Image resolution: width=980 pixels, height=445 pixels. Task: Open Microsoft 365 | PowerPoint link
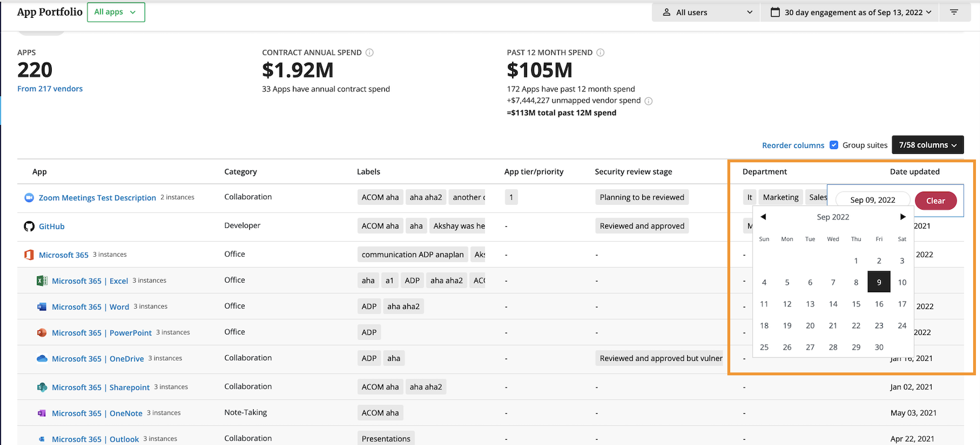(102, 333)
